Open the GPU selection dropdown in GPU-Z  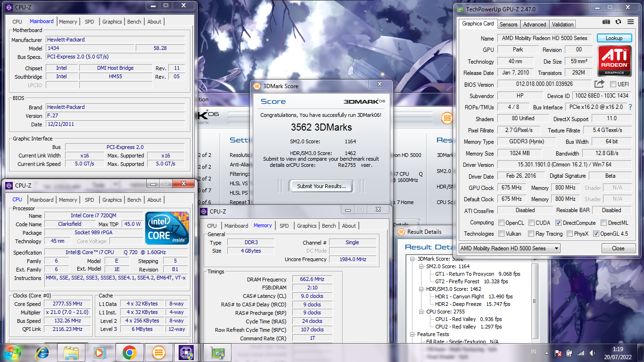510,248
